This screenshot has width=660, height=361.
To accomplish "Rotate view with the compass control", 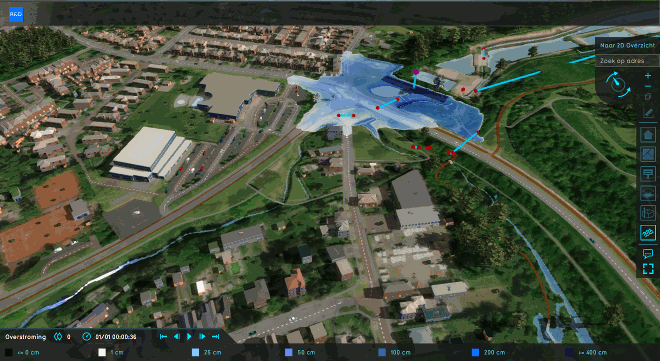I will pos(617,84).
